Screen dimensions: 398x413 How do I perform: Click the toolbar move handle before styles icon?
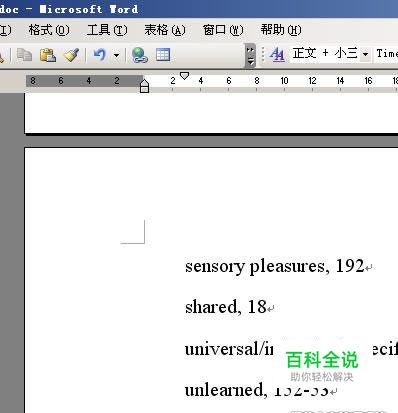(x=263, y=55)
